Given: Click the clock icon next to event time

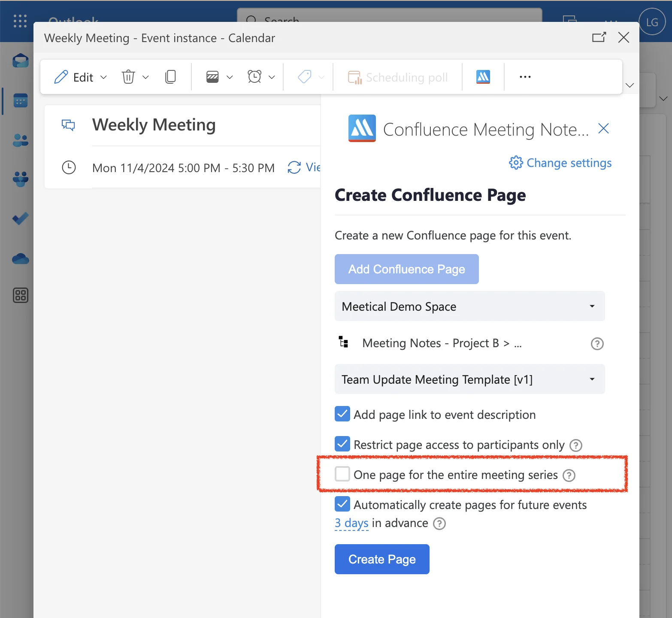Looking at the screenshot, I should tap(69, 167).
